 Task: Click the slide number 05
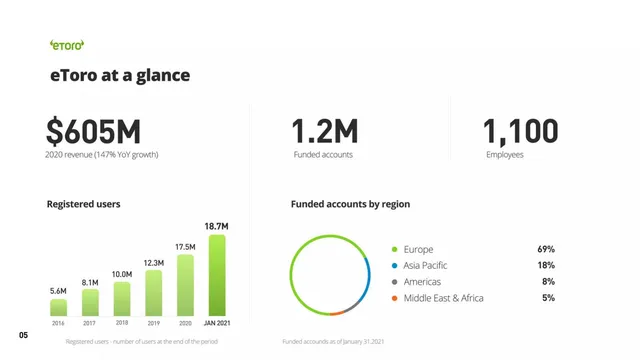[23, 335]
